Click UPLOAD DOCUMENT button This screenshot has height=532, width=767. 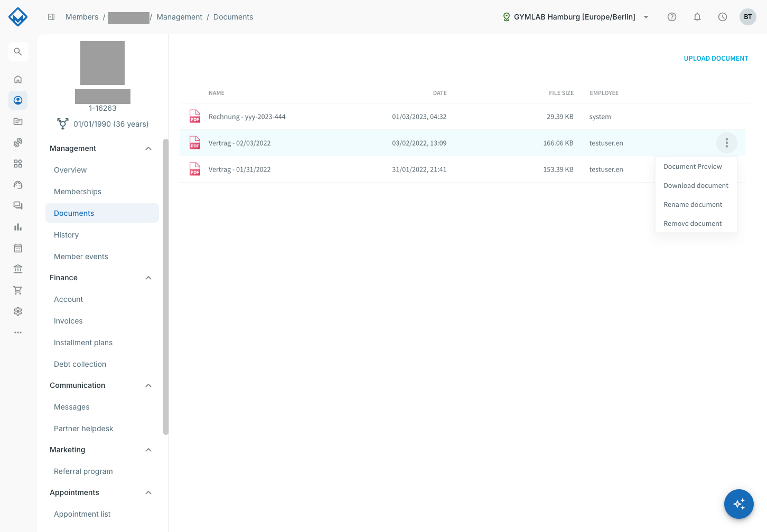pos(716,59)
